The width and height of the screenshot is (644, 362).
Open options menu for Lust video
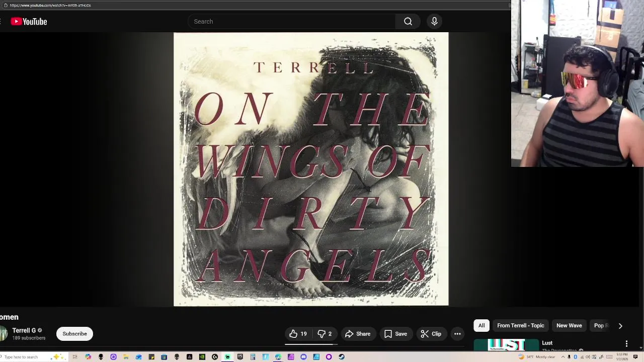click(626, 344)
